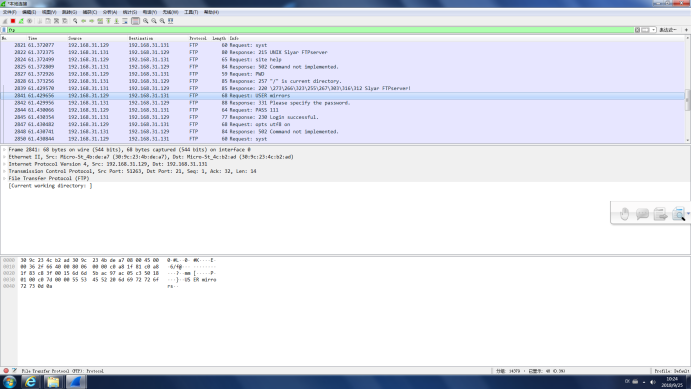Add a filter button with plus
This screenshot has width=692, height=389.
[686, 30]
